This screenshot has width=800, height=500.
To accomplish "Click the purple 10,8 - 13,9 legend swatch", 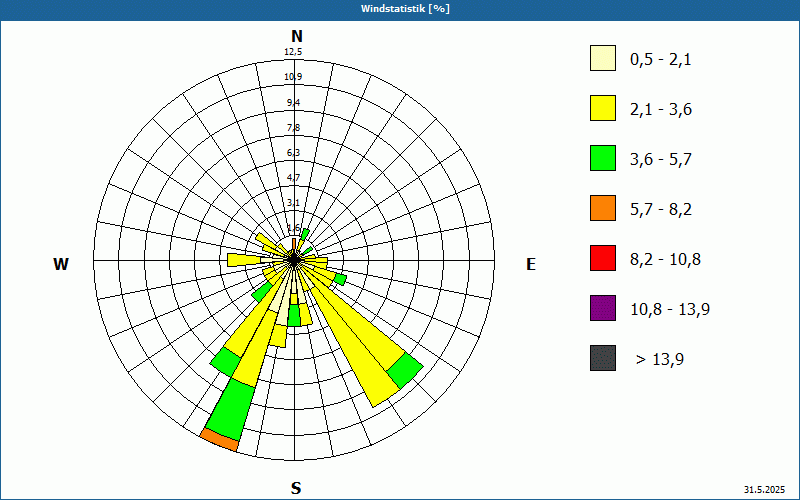I will 603,308.
